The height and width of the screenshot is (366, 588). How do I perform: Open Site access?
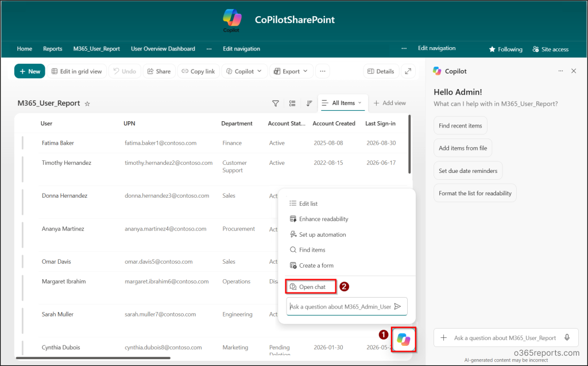551,49
